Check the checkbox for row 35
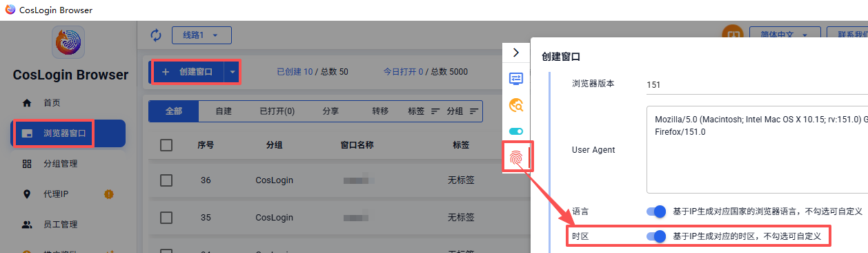Screen dimensions: 868x253 (166, 217)
